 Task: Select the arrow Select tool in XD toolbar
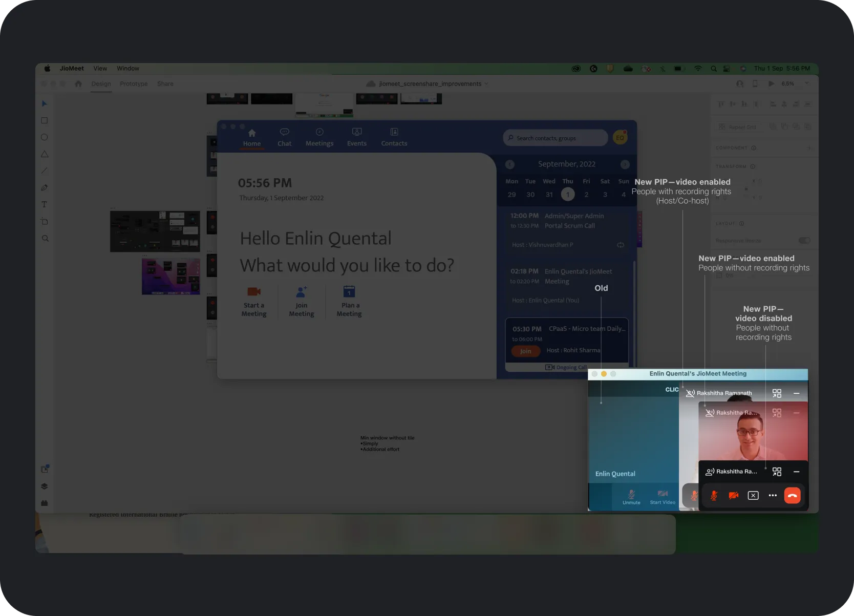(x=44, y=103)
